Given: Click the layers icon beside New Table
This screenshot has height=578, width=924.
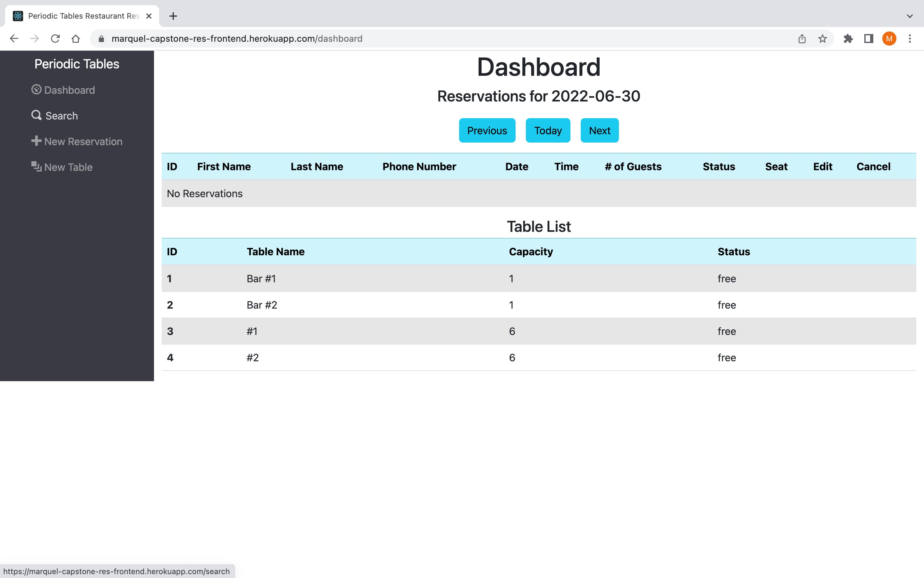Looking at the screenshot, I should point(36,166).
